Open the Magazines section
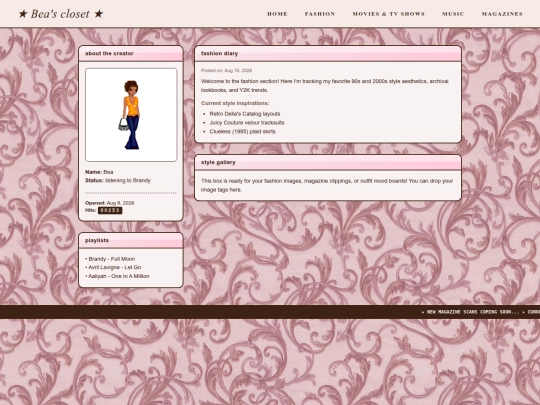540x405 pixels. click(502, 14)
